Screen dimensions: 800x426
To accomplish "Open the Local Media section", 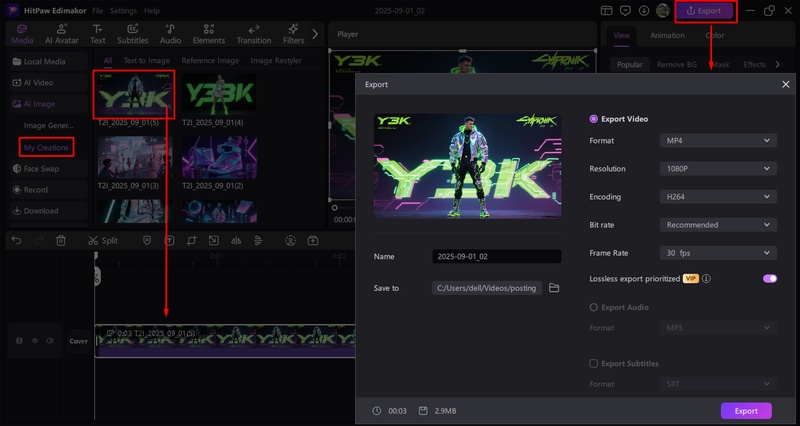I will coord(48,61).
